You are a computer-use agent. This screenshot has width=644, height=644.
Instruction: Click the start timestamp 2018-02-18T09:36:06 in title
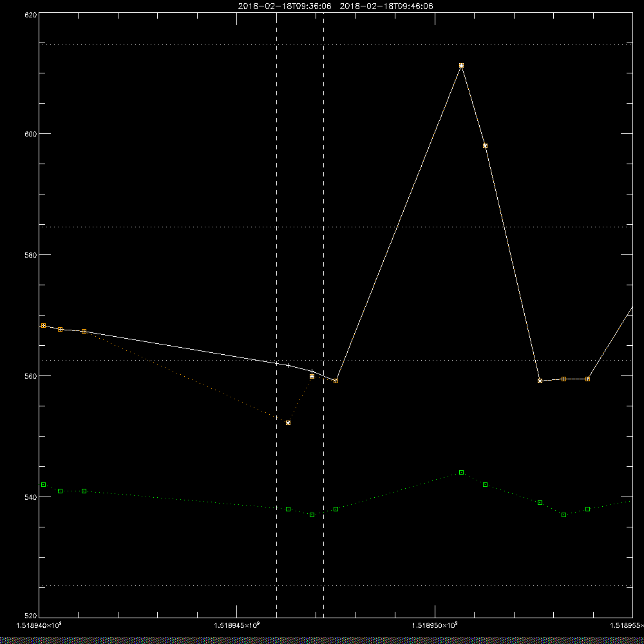pos(285,6)
